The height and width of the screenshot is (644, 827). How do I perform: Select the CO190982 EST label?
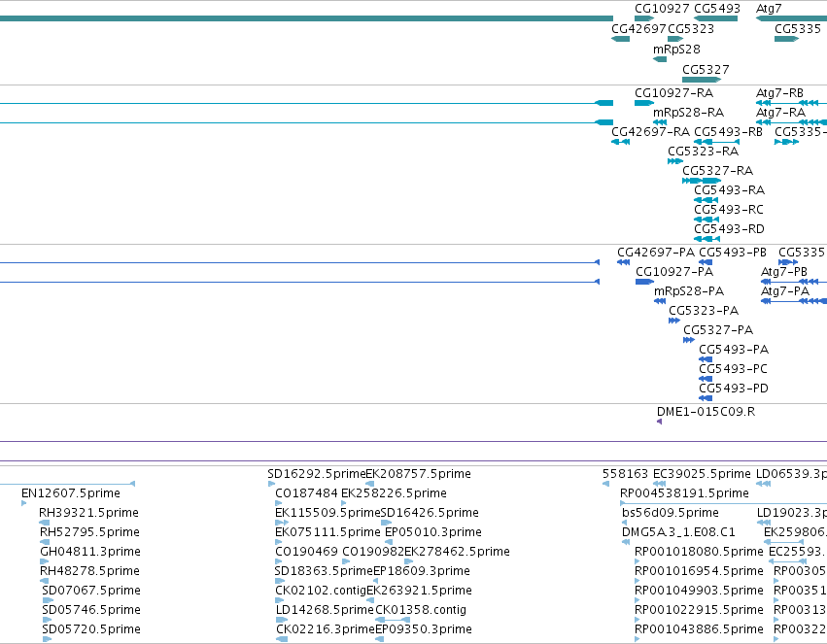pos(373,553)
